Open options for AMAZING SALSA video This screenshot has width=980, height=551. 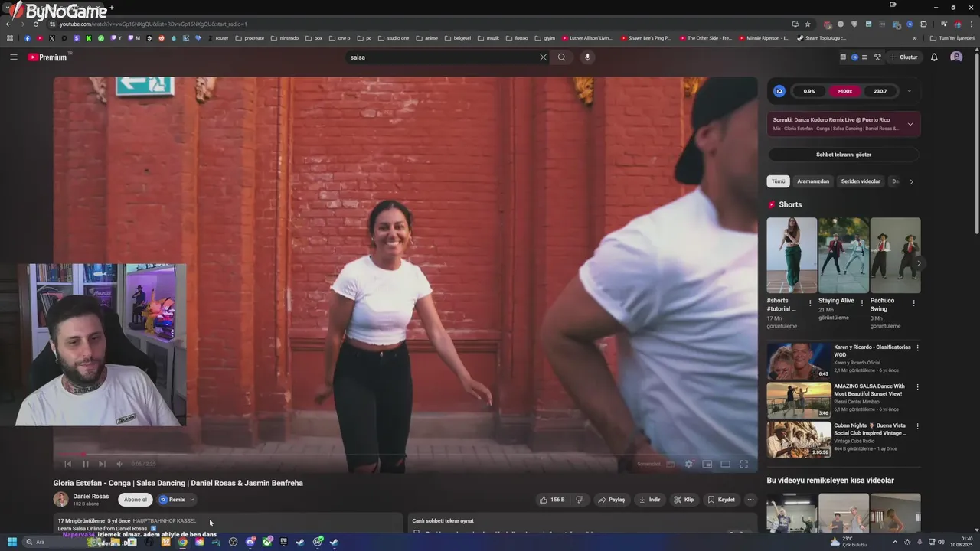(917, 387)
